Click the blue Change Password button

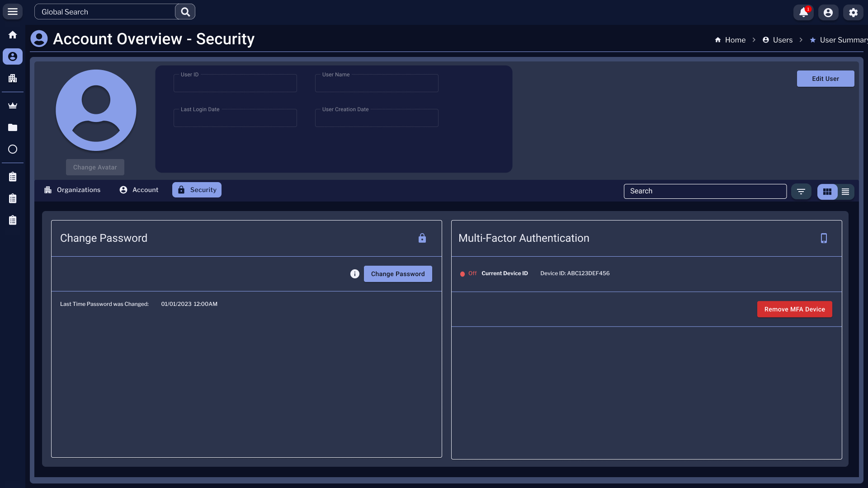(398, 274)
